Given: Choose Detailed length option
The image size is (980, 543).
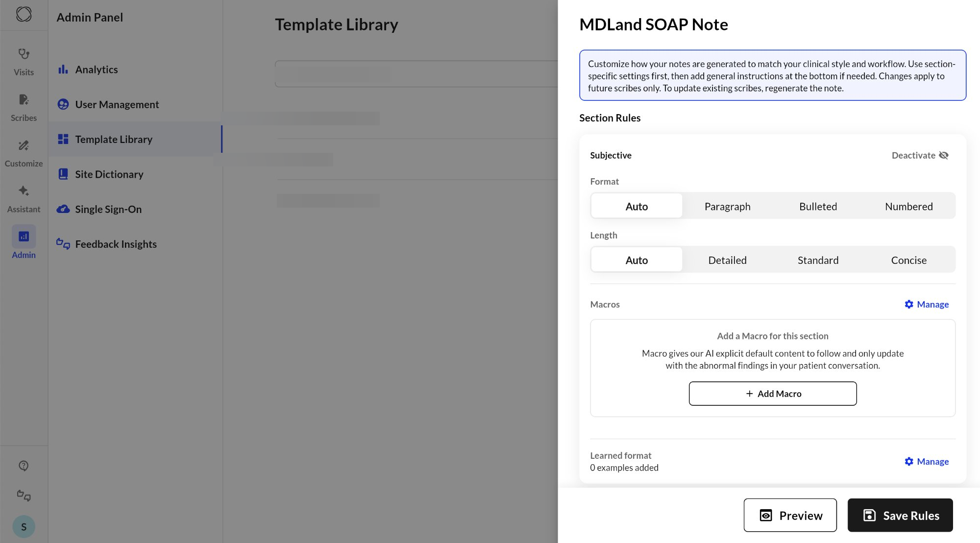Looking at the screenshot, I should click(x=727, y=260).
